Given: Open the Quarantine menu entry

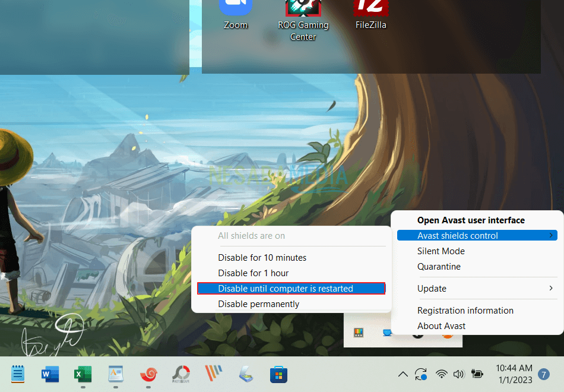Looking at the screenshot, I should 439,267.
